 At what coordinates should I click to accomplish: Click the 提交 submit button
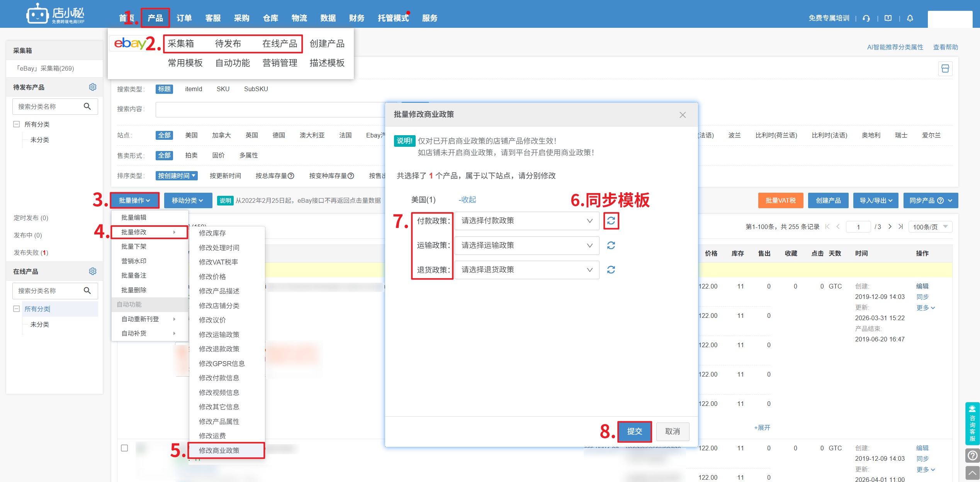634,431
